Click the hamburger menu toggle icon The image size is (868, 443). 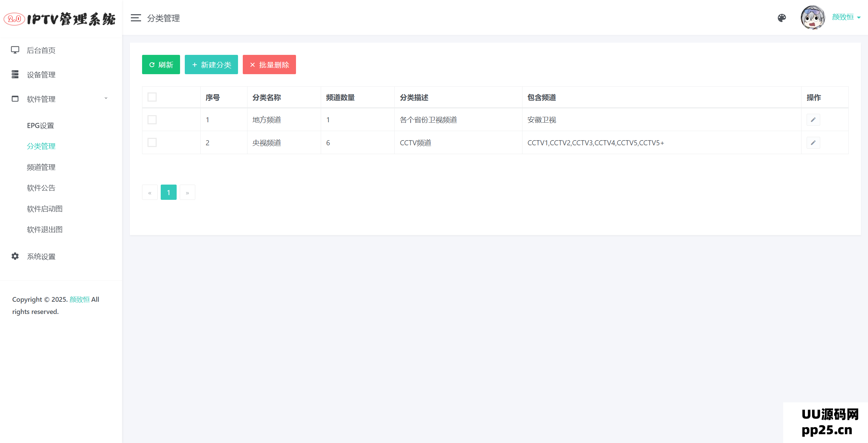136,18
